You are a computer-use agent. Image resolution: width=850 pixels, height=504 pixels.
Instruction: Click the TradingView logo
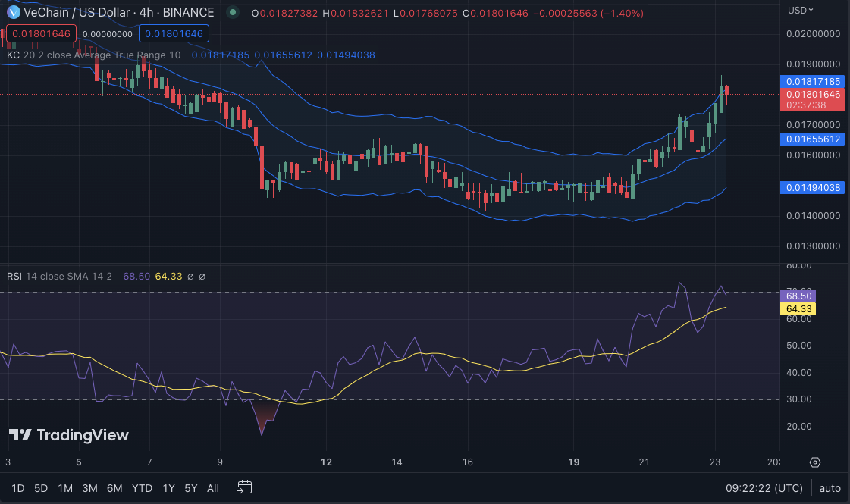[x=69, y=435]
